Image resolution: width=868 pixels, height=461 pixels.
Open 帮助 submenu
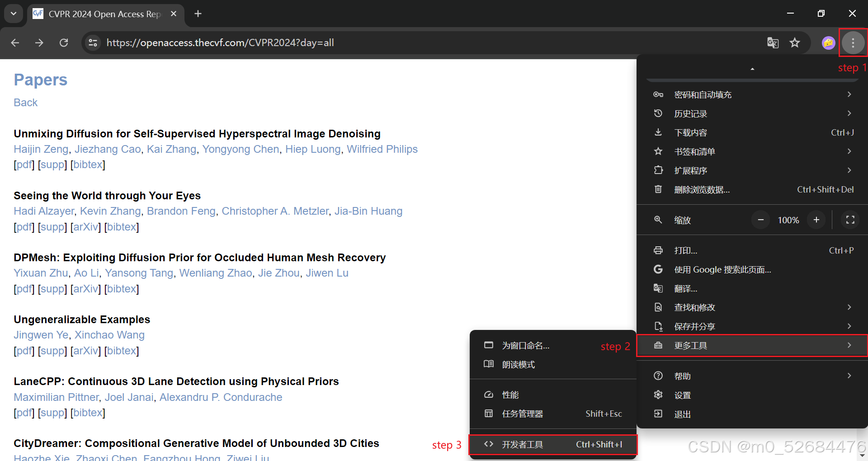point(752,376)
